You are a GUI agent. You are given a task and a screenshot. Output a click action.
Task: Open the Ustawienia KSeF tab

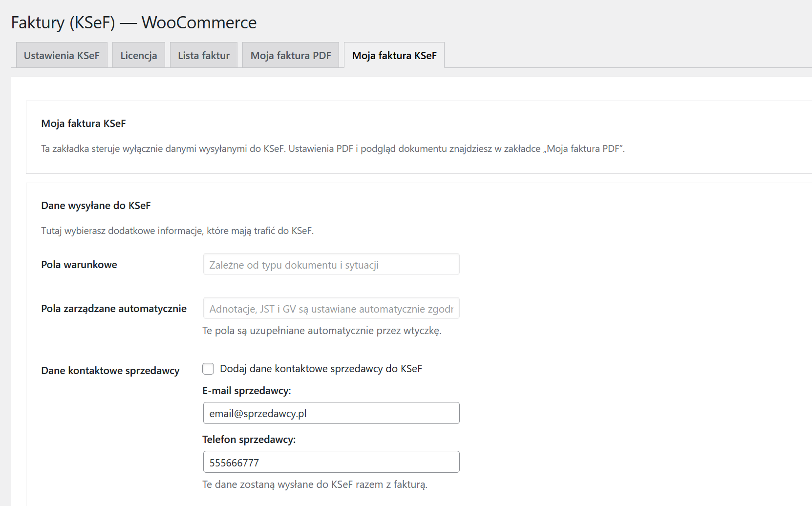(x=62, y=55)
